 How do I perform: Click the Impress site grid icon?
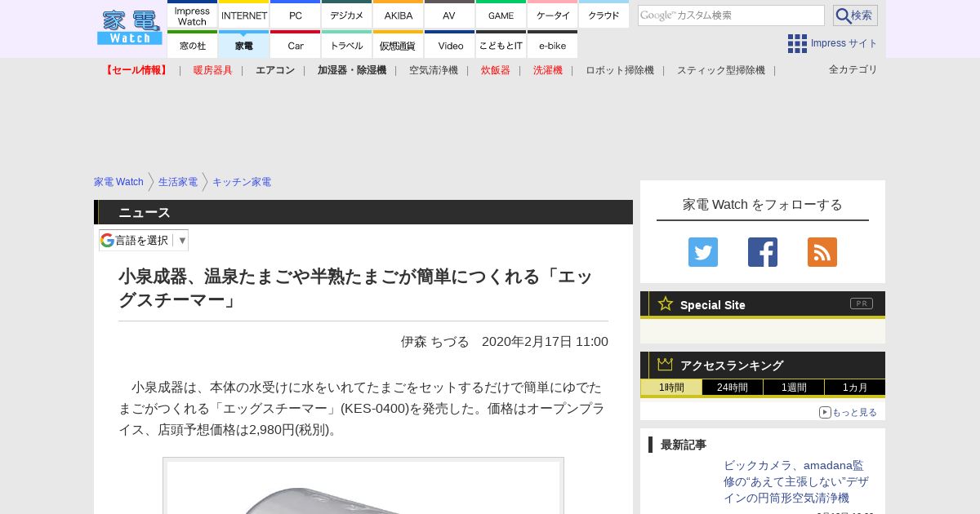797,43
